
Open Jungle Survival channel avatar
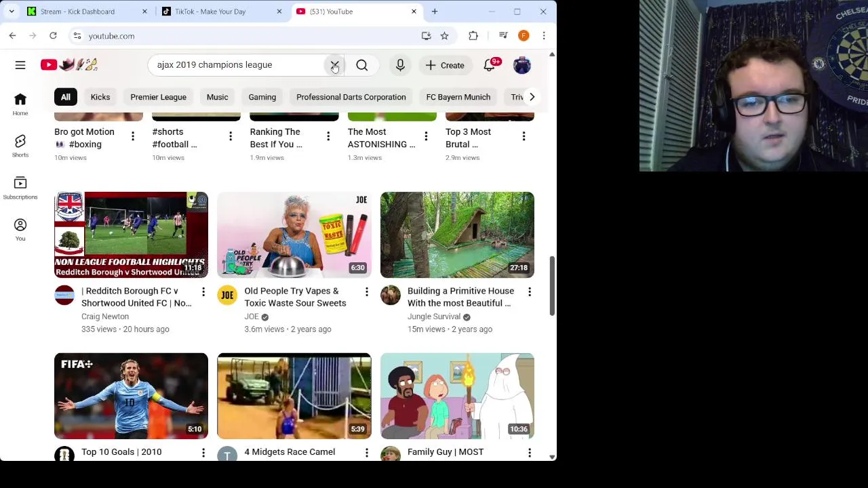coord(391,295)
